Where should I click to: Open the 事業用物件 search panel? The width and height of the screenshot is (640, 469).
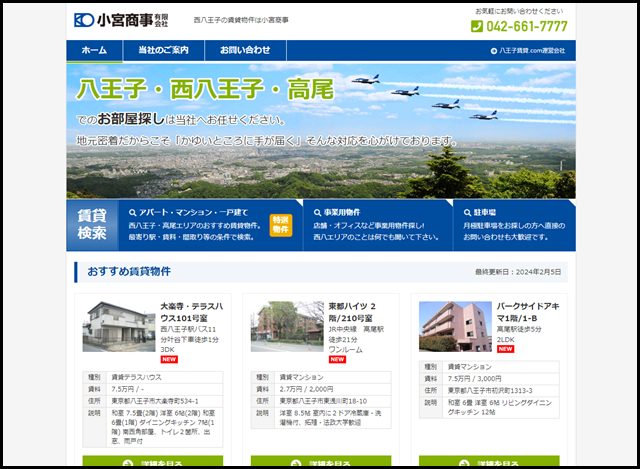[378, 225]
